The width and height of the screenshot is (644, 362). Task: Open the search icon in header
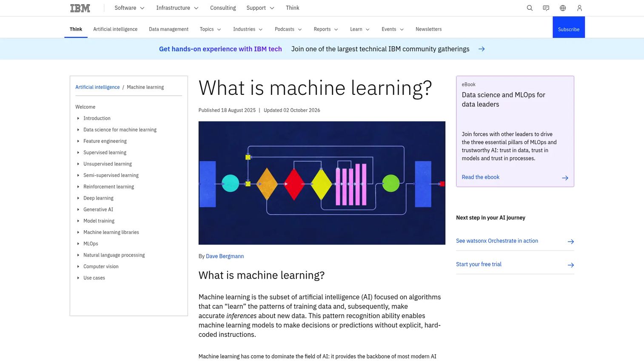pyautogui.click(x=530, y=8)
